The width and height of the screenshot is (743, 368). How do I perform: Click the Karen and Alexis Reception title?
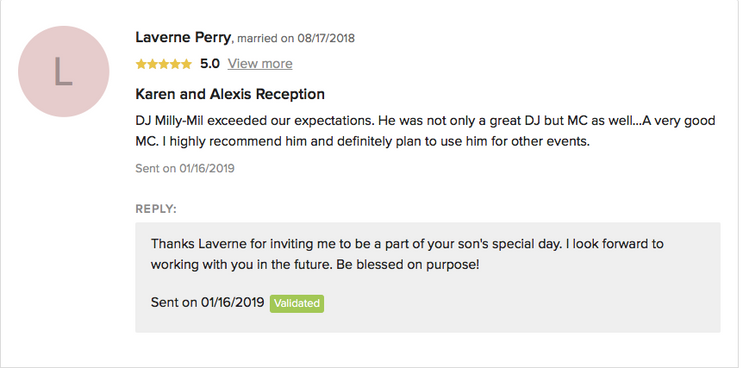[230, 94]
